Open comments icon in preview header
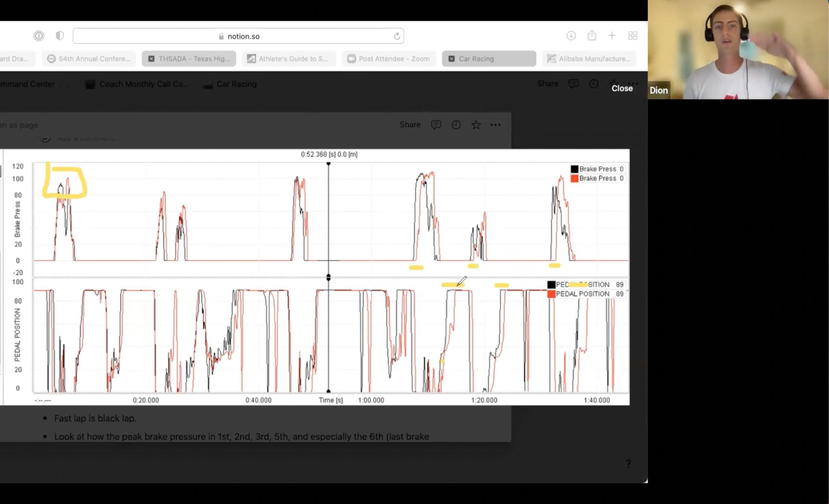Image resolution: width=829 pixels, height=504 pixels. click(x=436, y=125)
